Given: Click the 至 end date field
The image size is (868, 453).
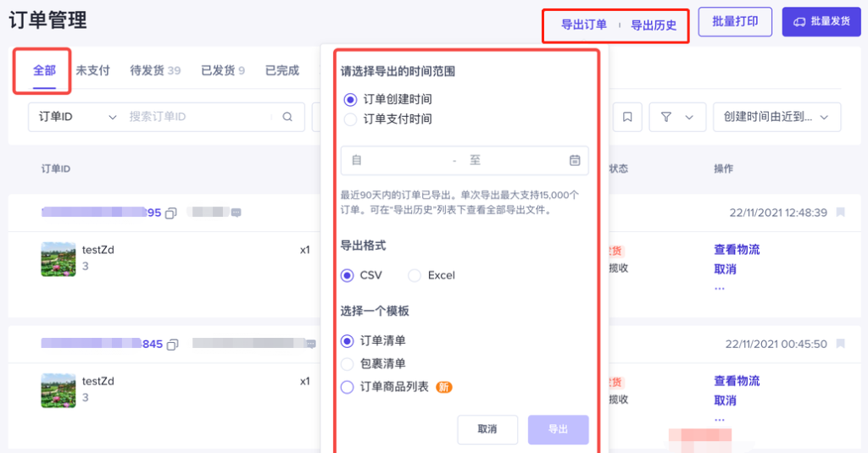Looking at the screenshot, I should 515,160.
